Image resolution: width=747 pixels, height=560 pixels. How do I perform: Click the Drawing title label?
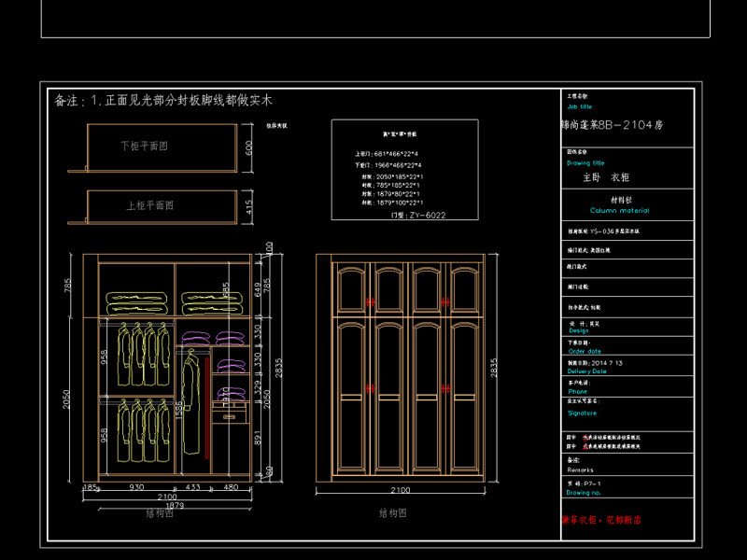point(585,162)
